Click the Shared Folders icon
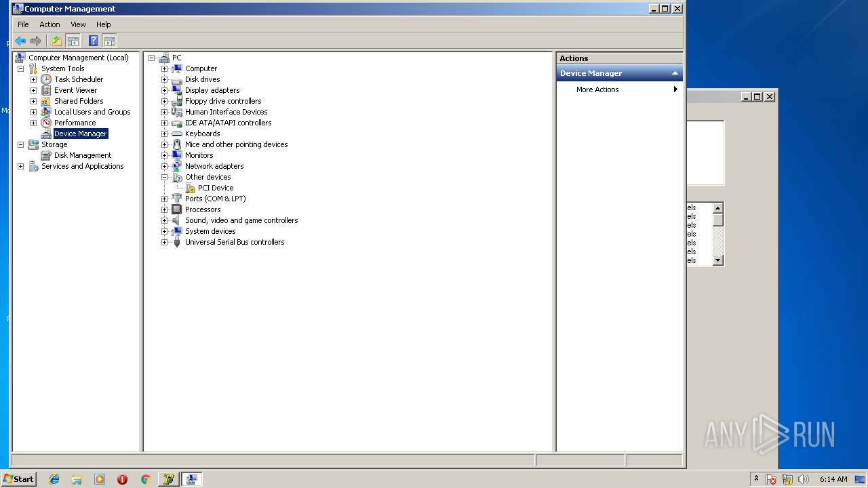 [46, 101]
